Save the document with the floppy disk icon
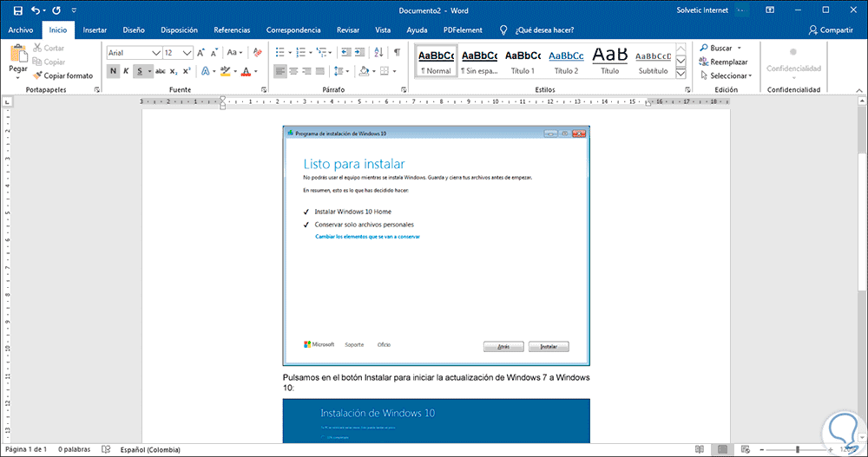This screenshot has height=457, width=868. click(x=17, y=10)
